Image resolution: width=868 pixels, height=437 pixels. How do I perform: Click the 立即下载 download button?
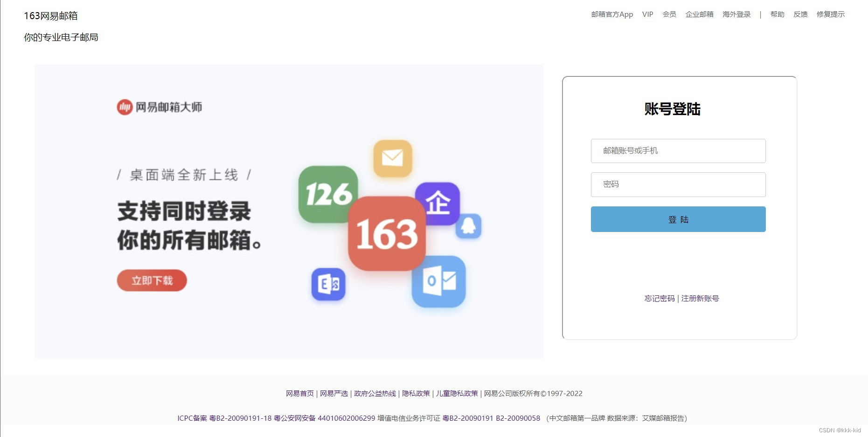point(152,280)
